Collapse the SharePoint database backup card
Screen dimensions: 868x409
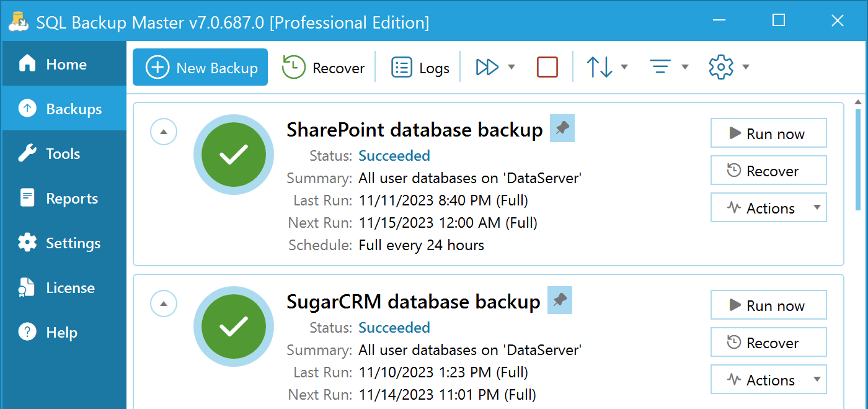[x=164, y=132]
